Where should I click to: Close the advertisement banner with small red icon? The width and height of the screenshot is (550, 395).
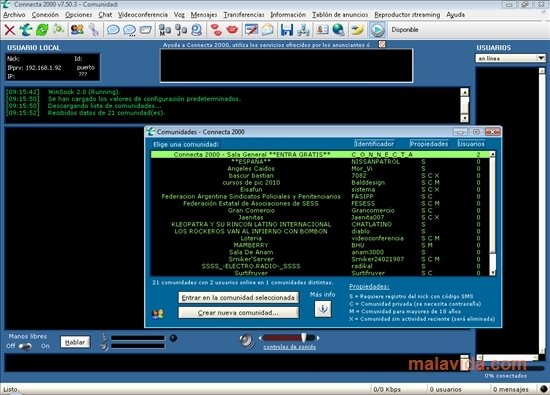pyautogui.click(x=382, y=44)
